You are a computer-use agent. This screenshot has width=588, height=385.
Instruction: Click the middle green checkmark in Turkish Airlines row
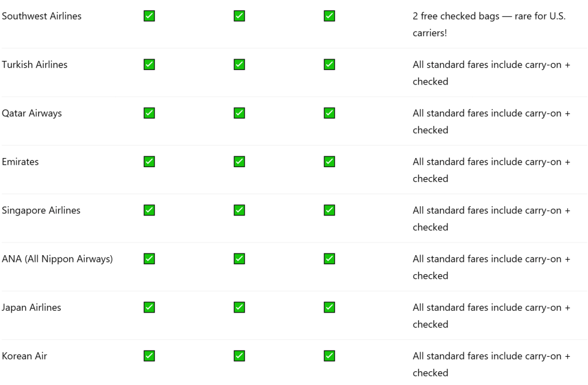pos(239,65)
